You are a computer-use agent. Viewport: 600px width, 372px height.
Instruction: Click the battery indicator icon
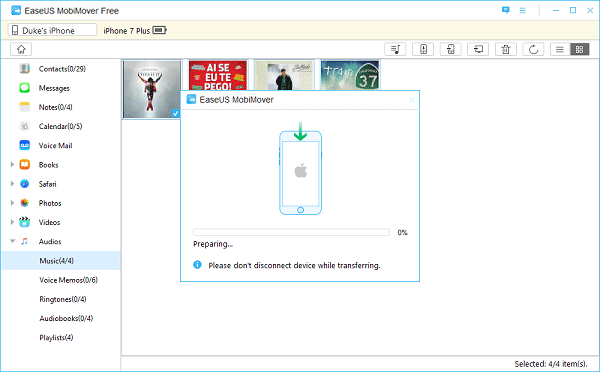[x=160, y=30]
